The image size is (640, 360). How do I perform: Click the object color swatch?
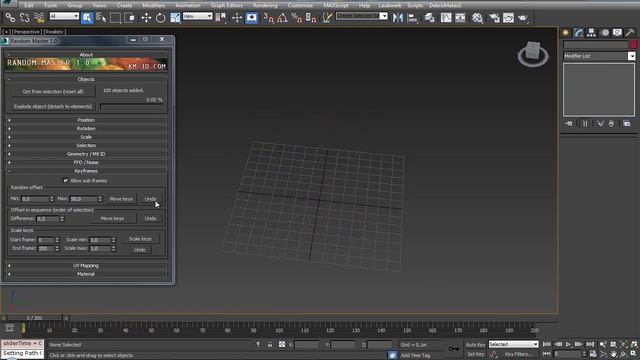(x=633, y=44)
